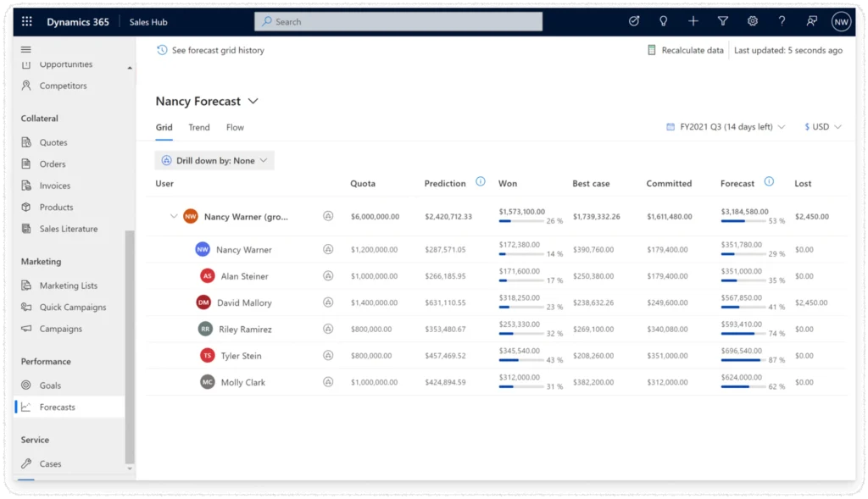Click the Prediction column info icon
The height and width of the screenshot is (499, 868).
point(481,182)
